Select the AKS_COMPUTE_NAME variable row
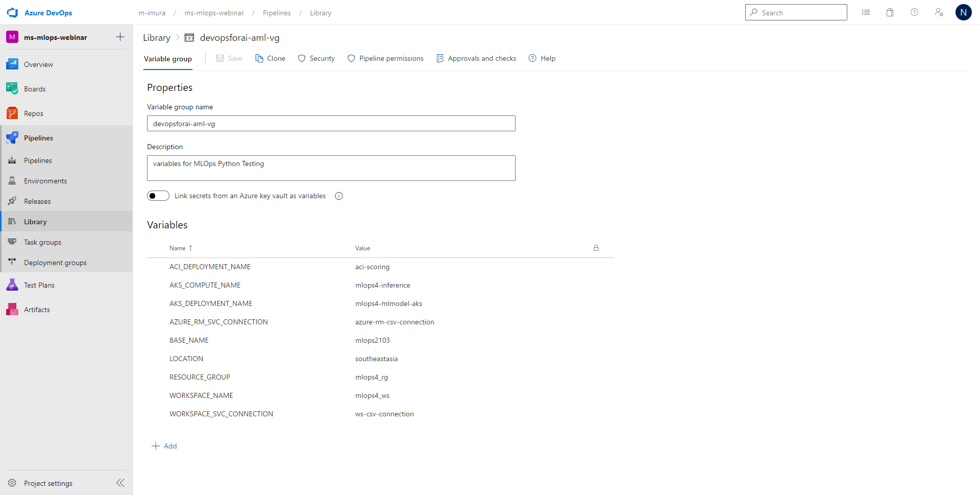Viewport: 980px width, 495px height. click(x=380, y=286)
